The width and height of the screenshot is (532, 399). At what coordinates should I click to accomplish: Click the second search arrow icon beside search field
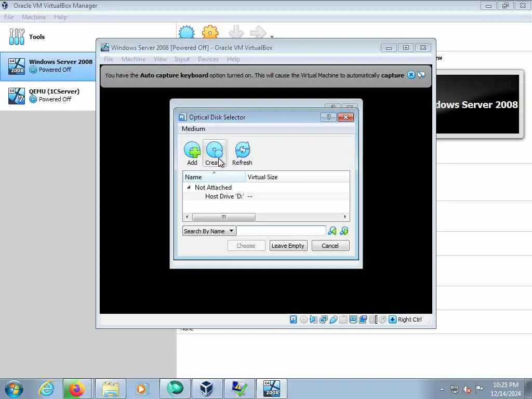(344, 231)
